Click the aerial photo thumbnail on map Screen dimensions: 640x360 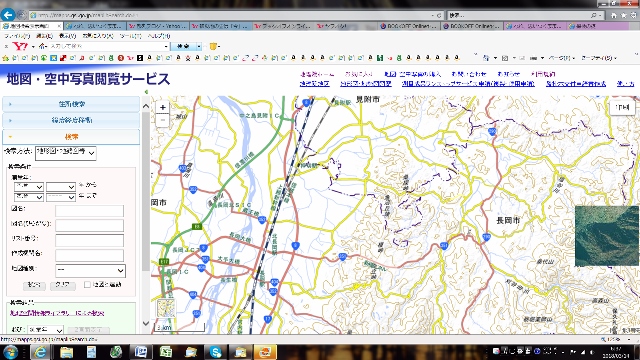(607, 236)
